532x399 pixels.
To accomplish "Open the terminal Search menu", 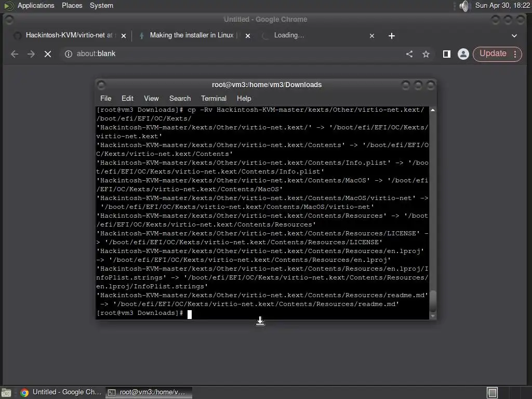I will click(x=180, y=98).
